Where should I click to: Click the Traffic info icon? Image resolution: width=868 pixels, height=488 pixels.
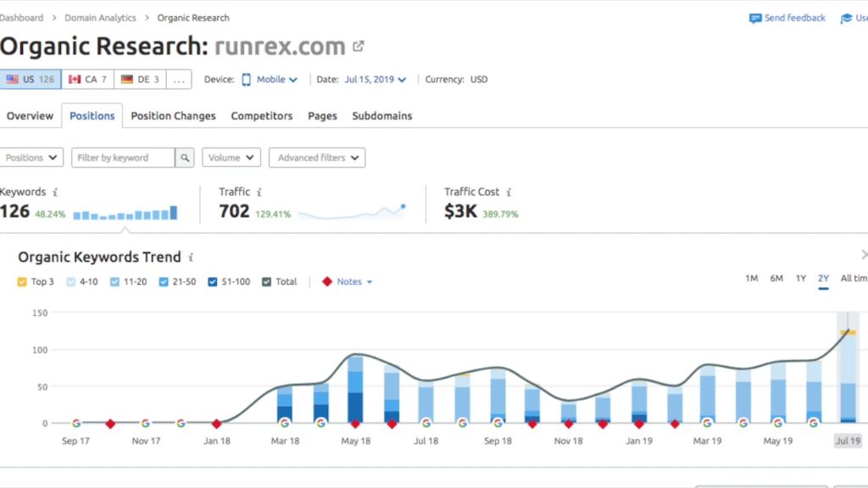click(259, 192)
